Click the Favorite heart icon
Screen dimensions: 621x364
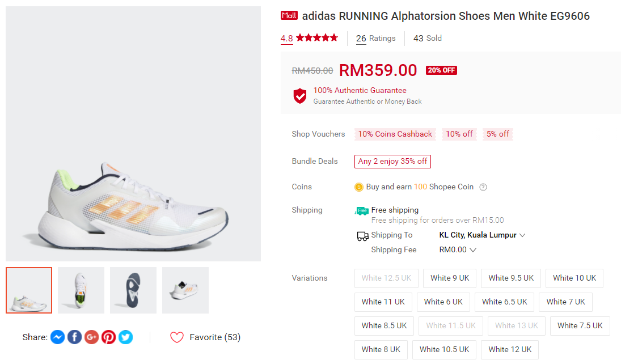pos(177,337)
